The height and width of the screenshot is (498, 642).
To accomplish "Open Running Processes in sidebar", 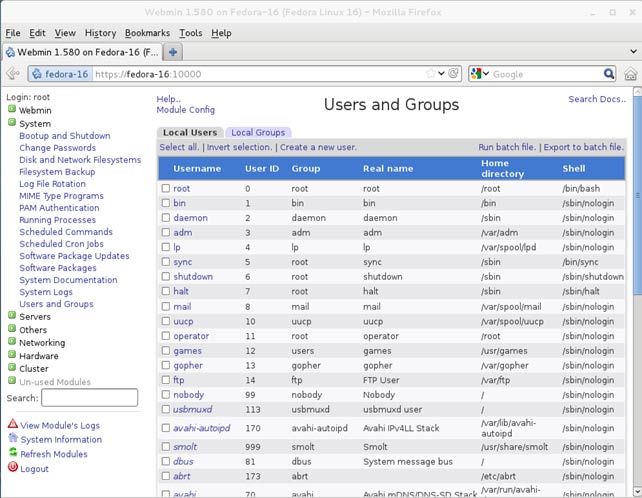I will (x=57, y=220).
